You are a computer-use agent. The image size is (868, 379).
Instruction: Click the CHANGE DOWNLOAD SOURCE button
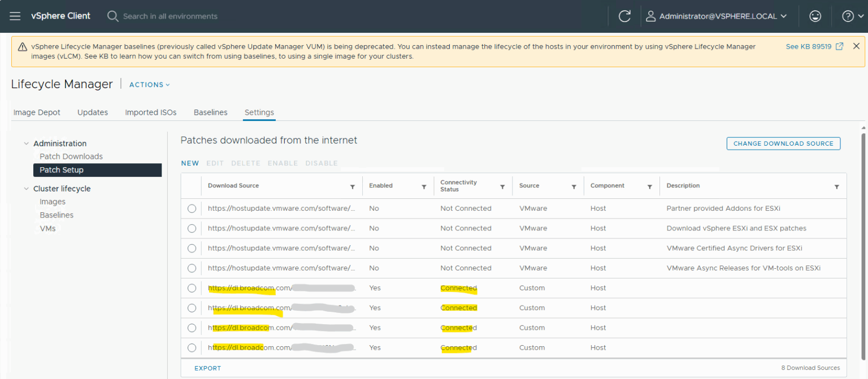(x=783, y=143)
